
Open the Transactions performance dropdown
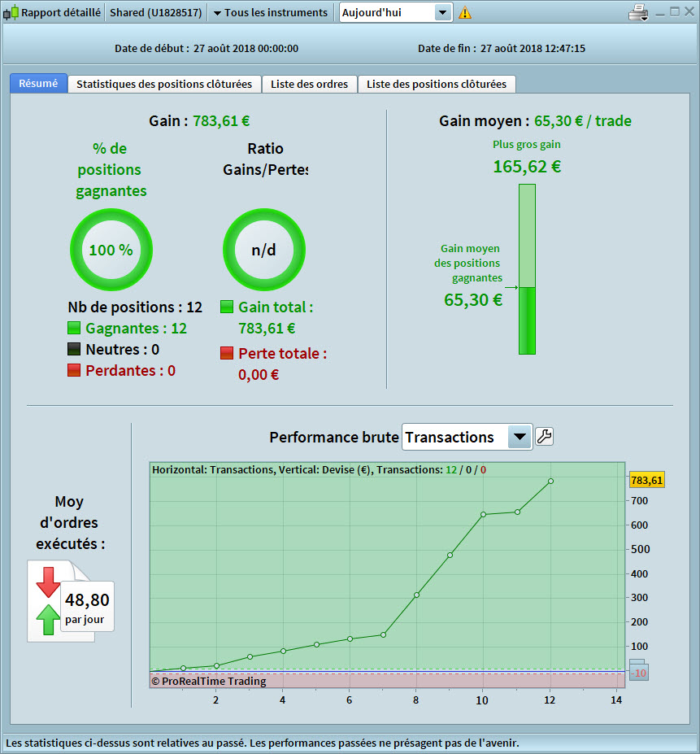467,437
